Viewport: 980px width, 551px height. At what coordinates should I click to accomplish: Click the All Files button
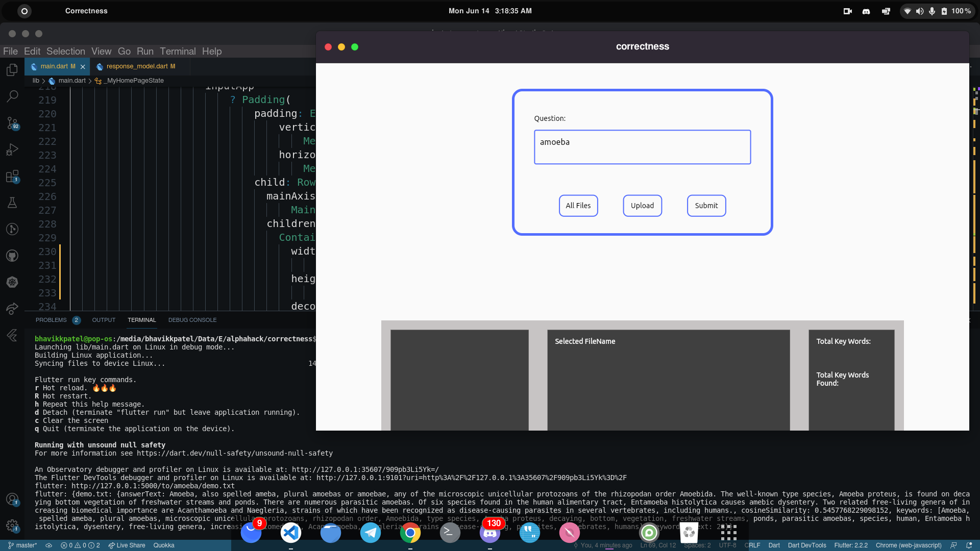point(578,206)
